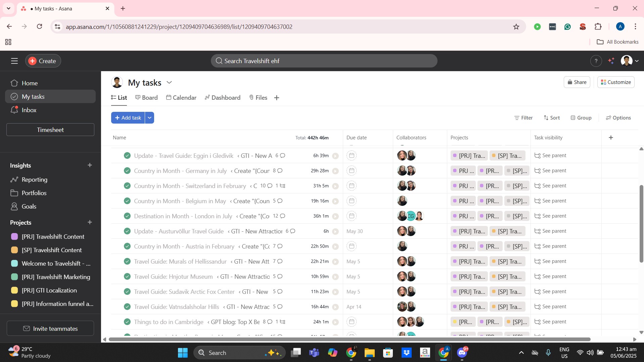Expand the My tasks title dropdown chevron
This screenshot has height=362, width=644.
169,82
